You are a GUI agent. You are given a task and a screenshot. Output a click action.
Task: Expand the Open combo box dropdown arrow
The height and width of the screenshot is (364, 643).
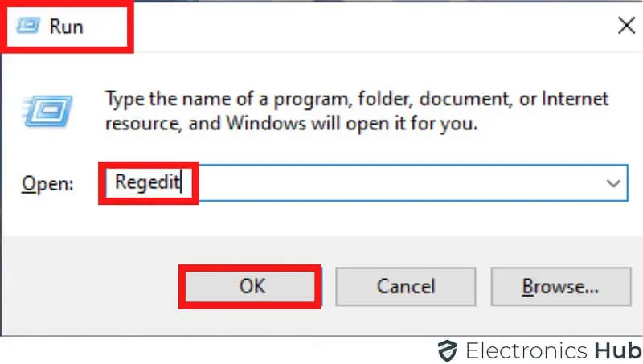[613, 183]
